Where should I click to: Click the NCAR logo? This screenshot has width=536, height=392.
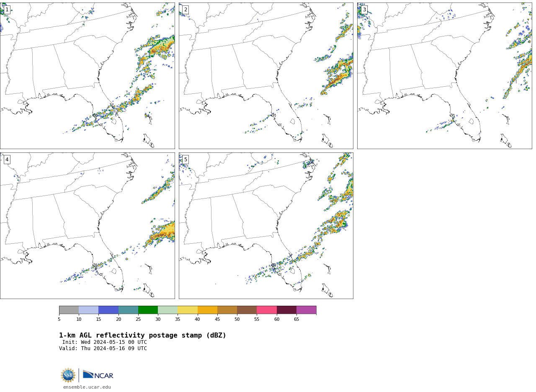pos(98,375)
